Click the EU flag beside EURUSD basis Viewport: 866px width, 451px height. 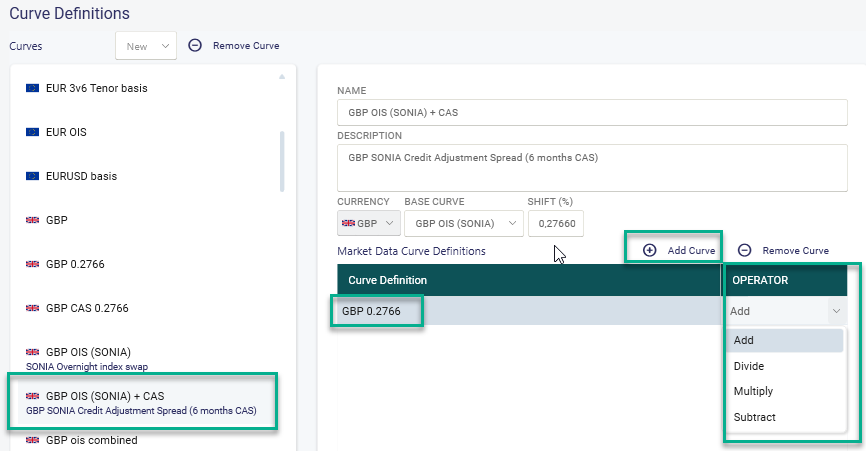pyautogui.click(x=33, y=176)
